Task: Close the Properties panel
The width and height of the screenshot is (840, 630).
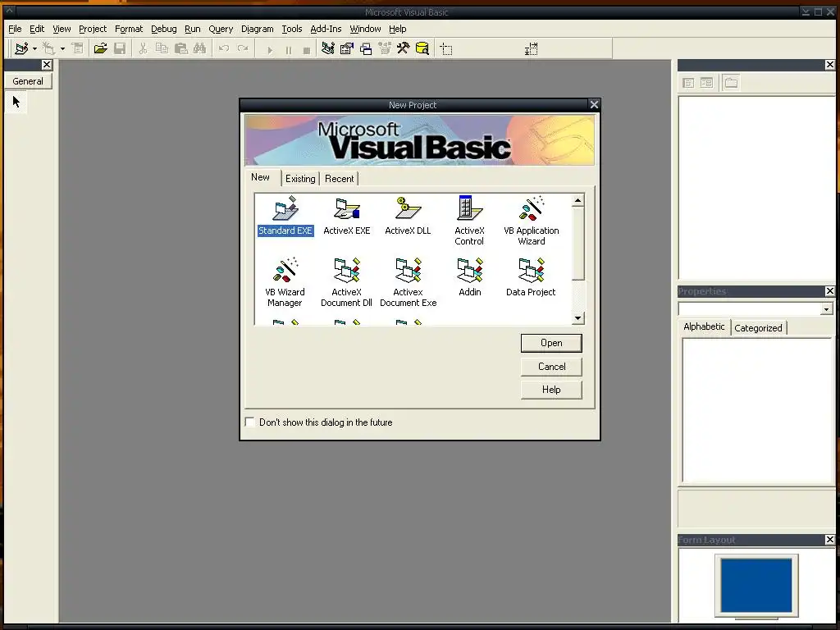Action: pyautogui.click(x=830, y=291)
